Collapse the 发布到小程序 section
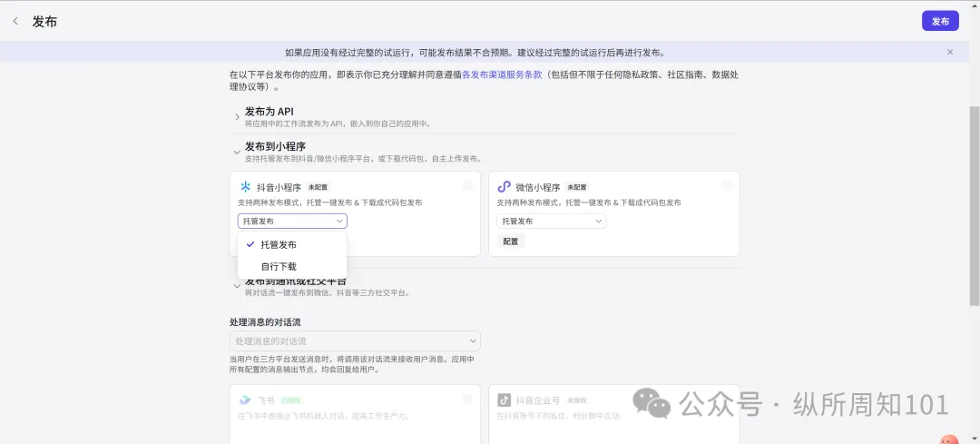Screen dimensions: 980x444 pyautogui.click(x=237, y=152)
